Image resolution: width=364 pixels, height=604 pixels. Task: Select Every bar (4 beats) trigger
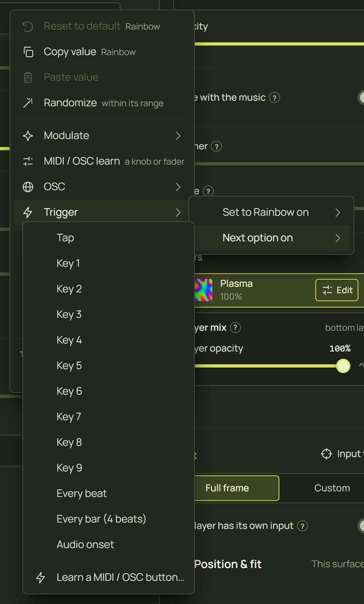click(x=109, y=519)
